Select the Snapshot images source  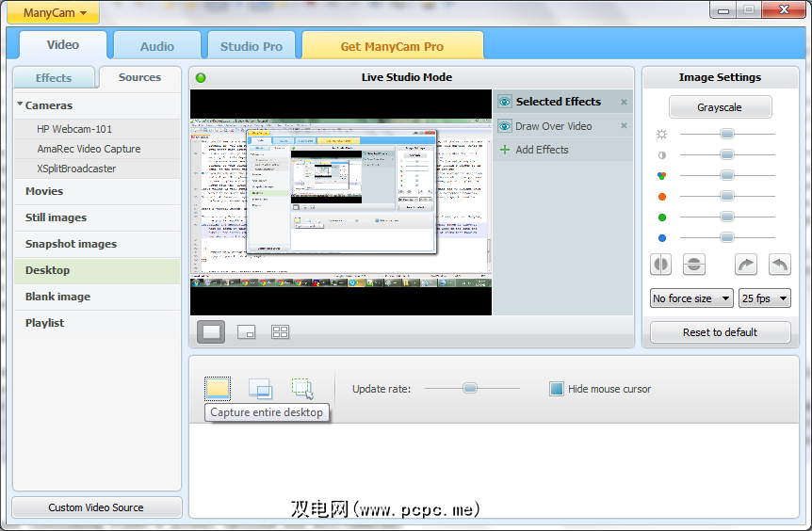(x=97, y=244)
